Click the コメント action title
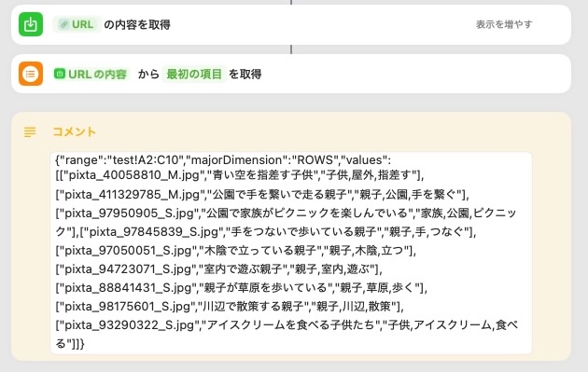588x372 pixels. click(x=75, y=131)
